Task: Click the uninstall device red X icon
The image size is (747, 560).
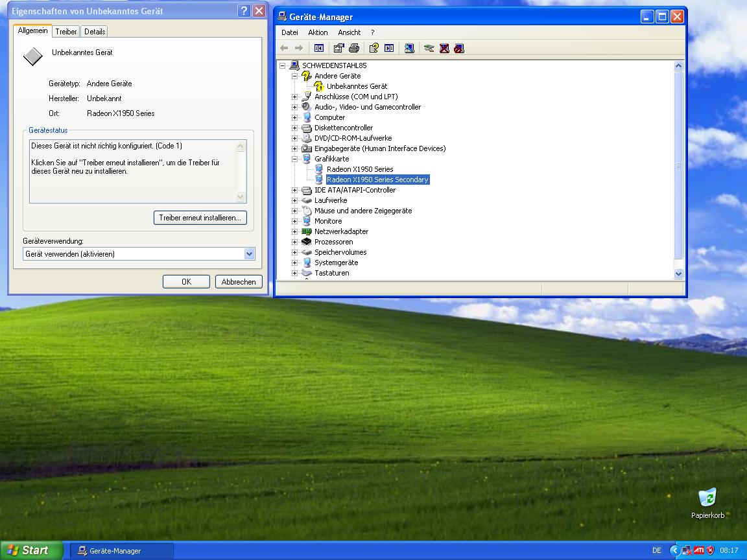Action: tap(444, 48)
